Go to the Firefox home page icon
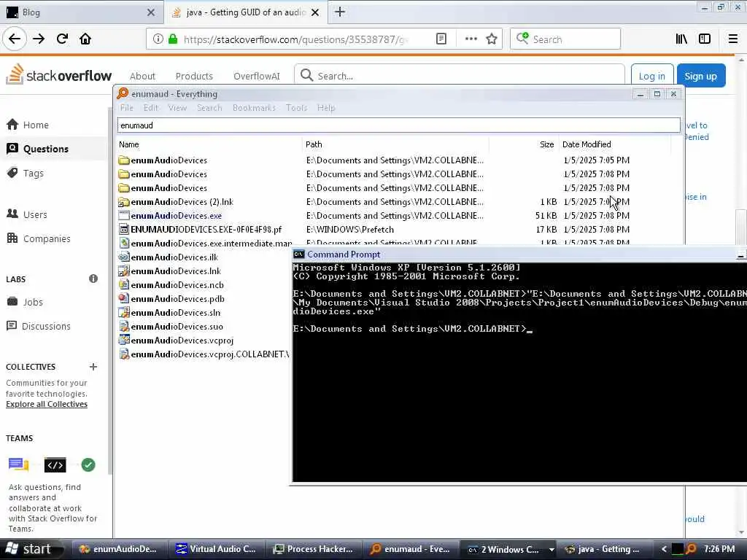This screenshot has width=747, height=560. (x=85, y=39)
